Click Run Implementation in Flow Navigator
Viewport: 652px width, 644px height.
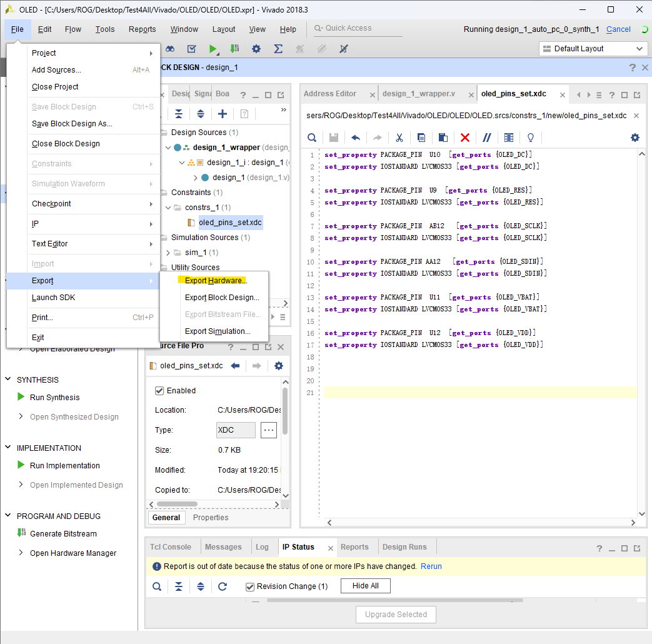click(x=65, y=466)
